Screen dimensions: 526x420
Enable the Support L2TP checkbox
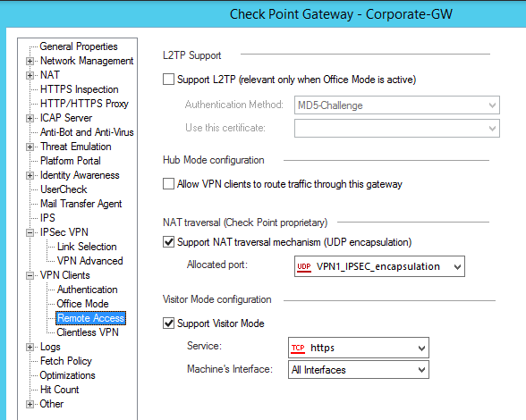tap(168, 80)
